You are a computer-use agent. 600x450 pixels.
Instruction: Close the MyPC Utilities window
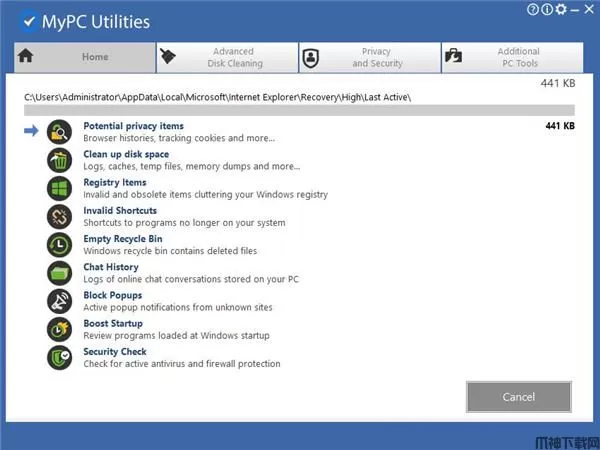pos(589,9)
